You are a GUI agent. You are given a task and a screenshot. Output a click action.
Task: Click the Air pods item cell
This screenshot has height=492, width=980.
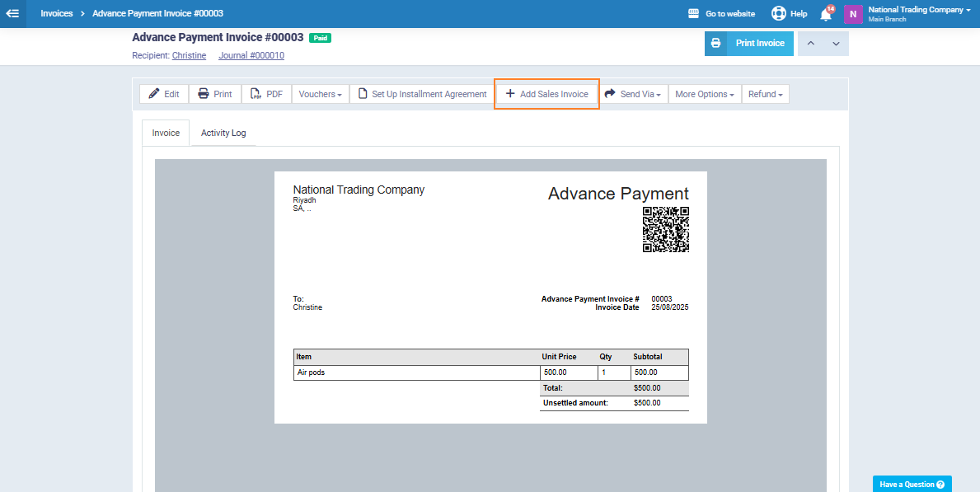pyautogui.click(x=416, y=373)
